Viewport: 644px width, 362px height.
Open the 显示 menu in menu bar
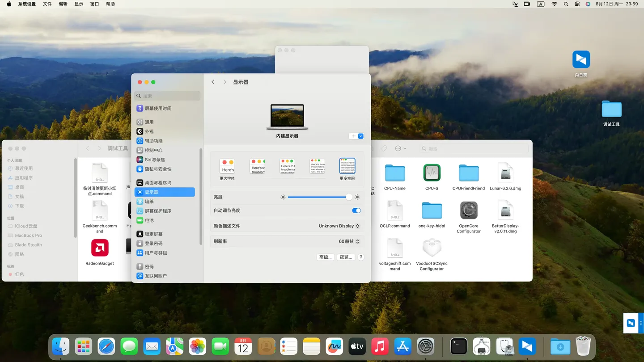click(x=79, y=4)
